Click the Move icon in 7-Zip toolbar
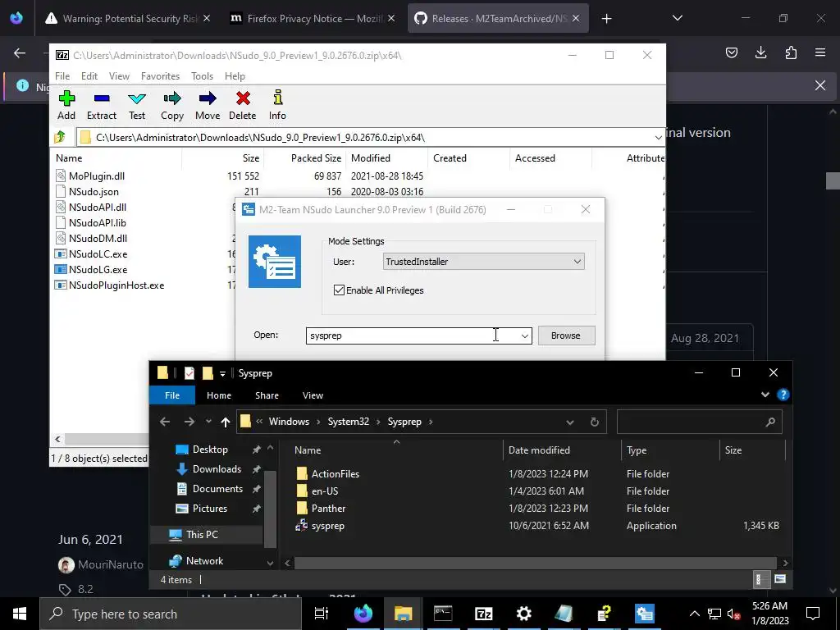 click(208, 98)
